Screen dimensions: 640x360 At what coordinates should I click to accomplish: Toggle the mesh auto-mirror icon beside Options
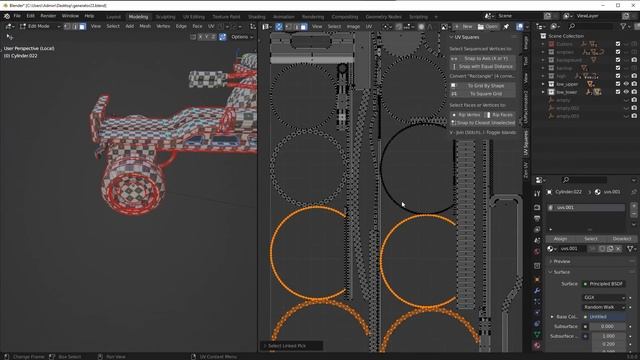click(222, 37)
